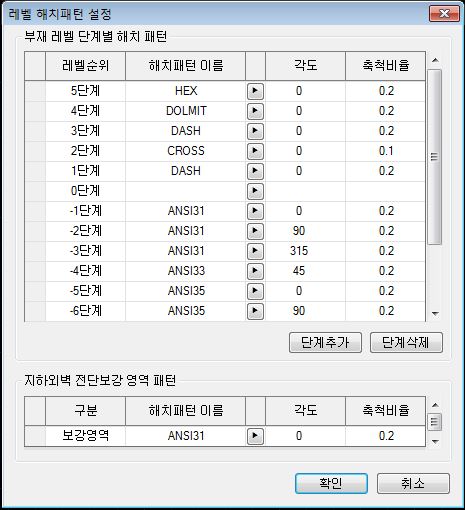The height and width of the screenshot is (510, 465).
Task: Open pattern picker for -2단계 row
Action: pos(255,231)
